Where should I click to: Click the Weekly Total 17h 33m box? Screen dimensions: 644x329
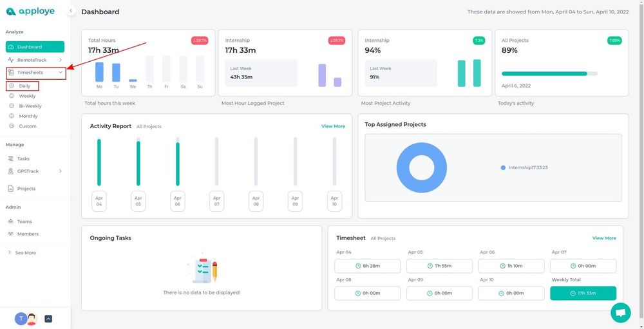(583, 293)
